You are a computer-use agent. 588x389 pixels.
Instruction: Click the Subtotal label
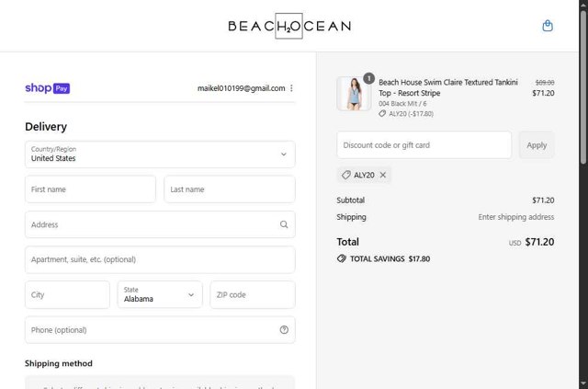pos(351,200)
